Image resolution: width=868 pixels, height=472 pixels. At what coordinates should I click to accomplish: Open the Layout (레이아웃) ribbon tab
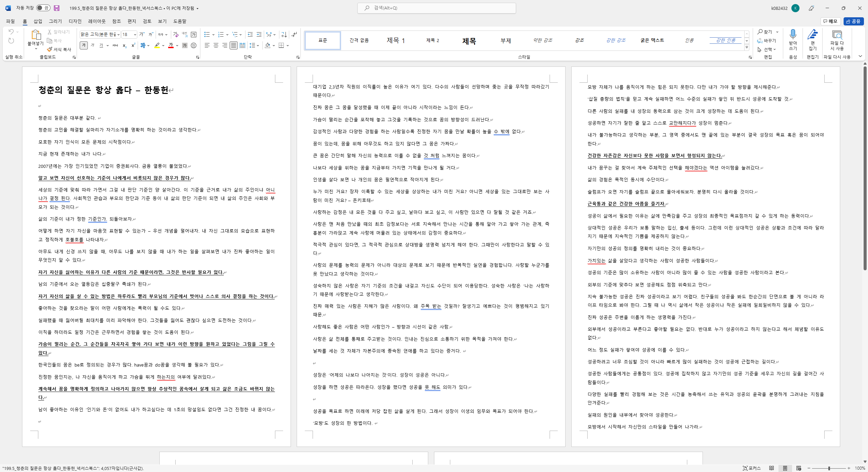97,21
